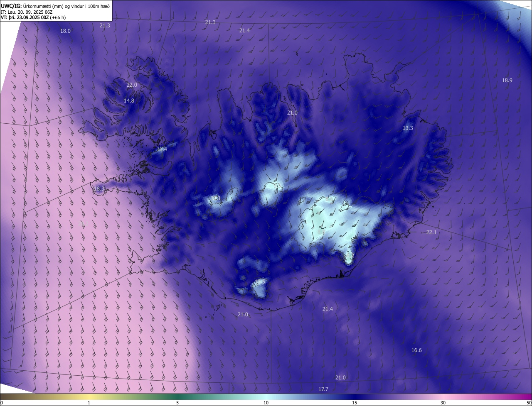This screenshot has height=406, width=532.
Task: Click the 22.0 value over Westfjords
Action: tap(132, 85)
